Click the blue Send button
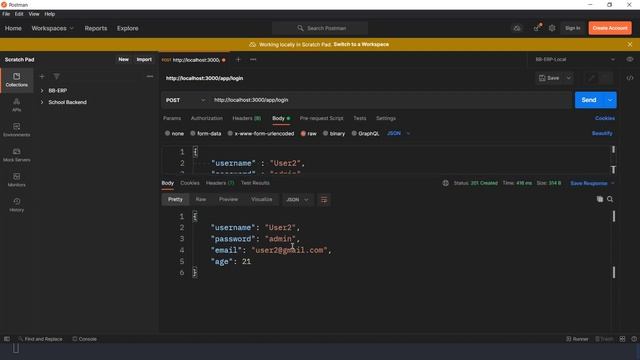640x360 pixels. (589, 100)
